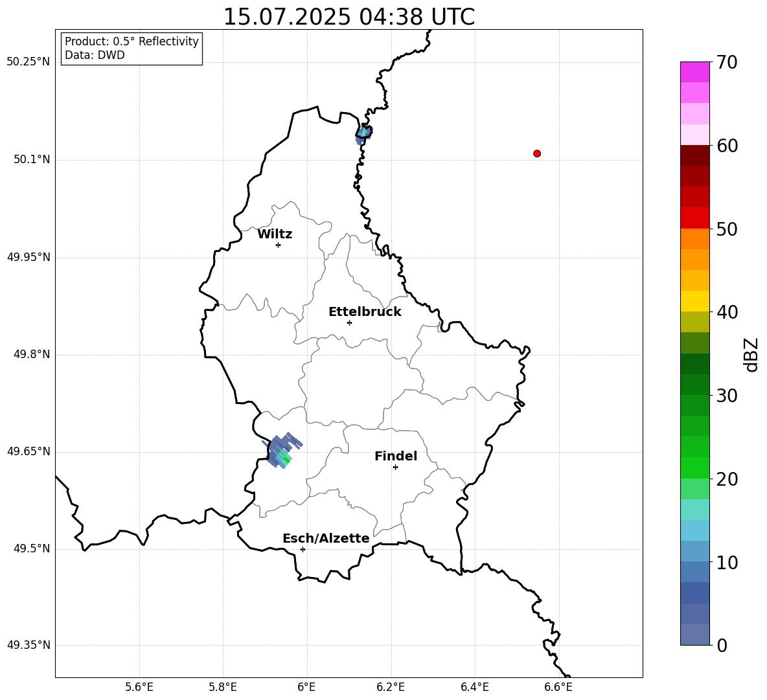Viewport: 767px width, 700px height.
Task: Click the 49.5°N latitude label
Action: [x=31, y=548]
